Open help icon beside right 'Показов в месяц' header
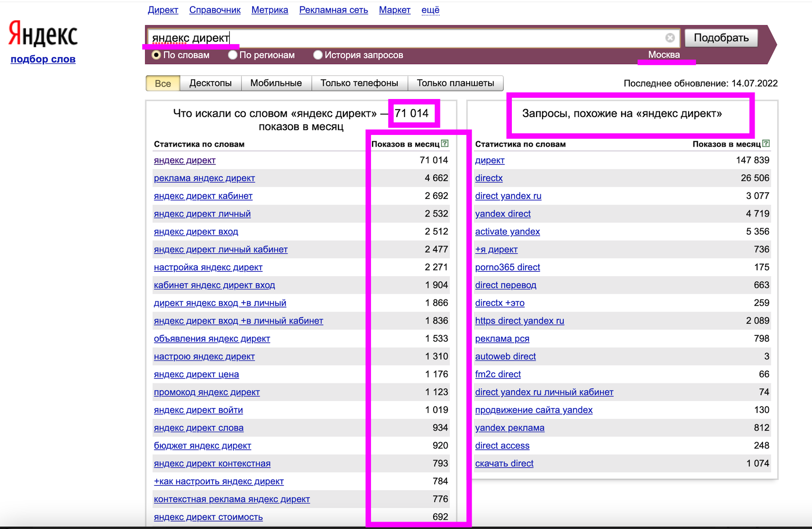This screenshot has width=812, height=529. (x=766, y=144)
